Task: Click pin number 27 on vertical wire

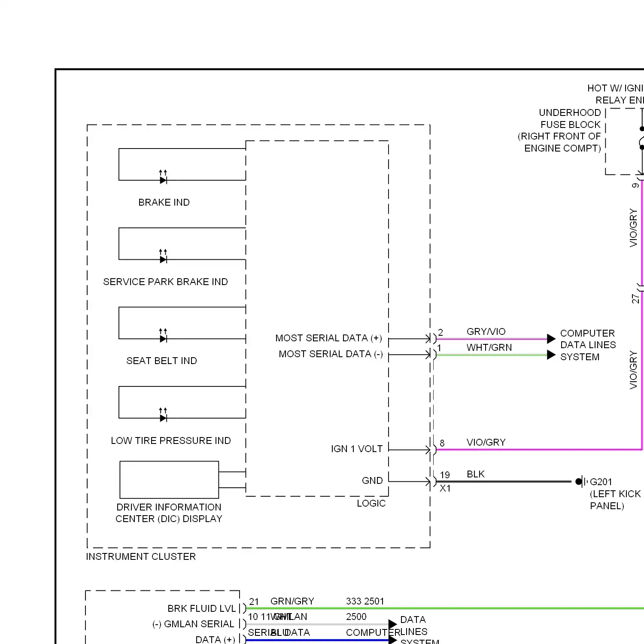Action: (636, 298)
